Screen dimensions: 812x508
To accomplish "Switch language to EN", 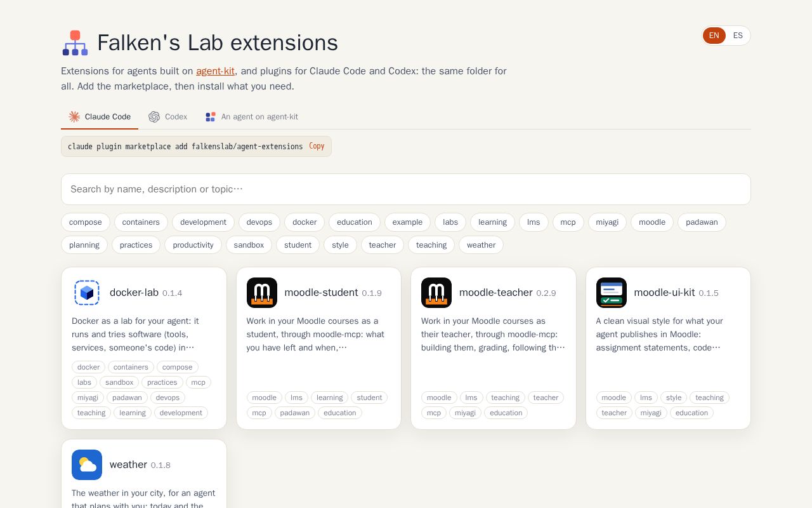I will (x=714, y=36).
